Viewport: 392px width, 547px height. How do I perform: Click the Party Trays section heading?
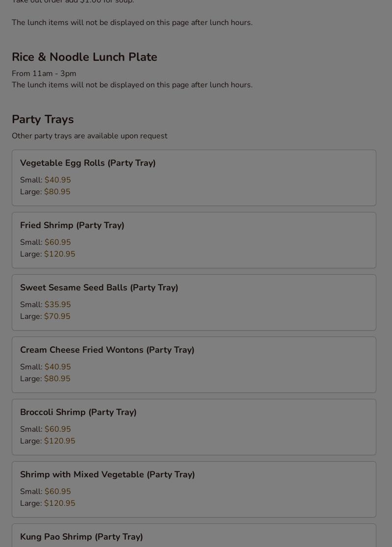(43, 119)
